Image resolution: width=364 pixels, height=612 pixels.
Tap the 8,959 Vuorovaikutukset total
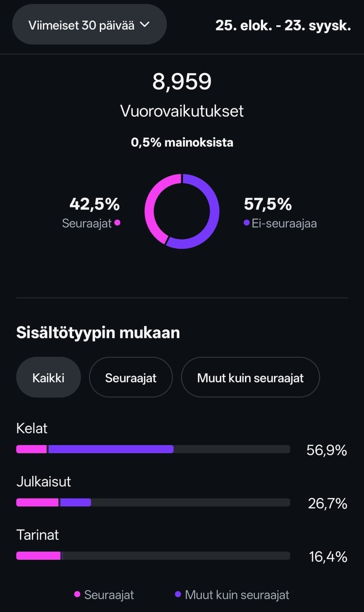[182, 82]
